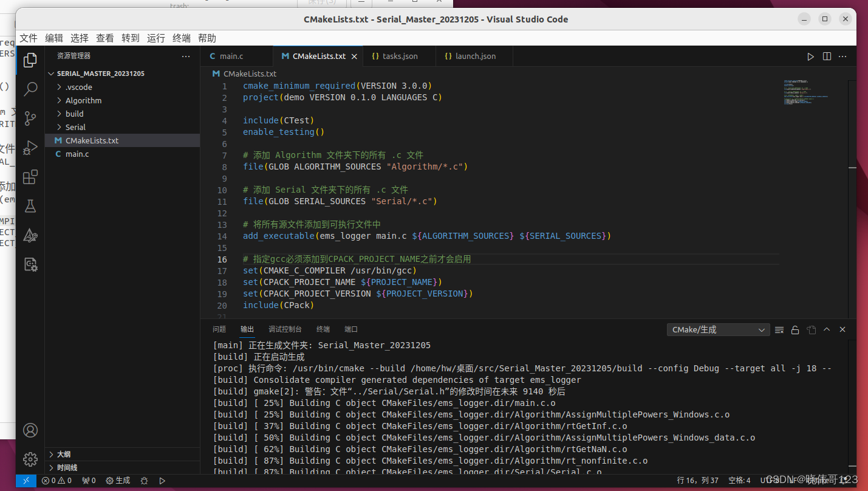This screenshot has height=491, width=868.
Task: Close the CMakeLists.txt tab
Action: 355,57
